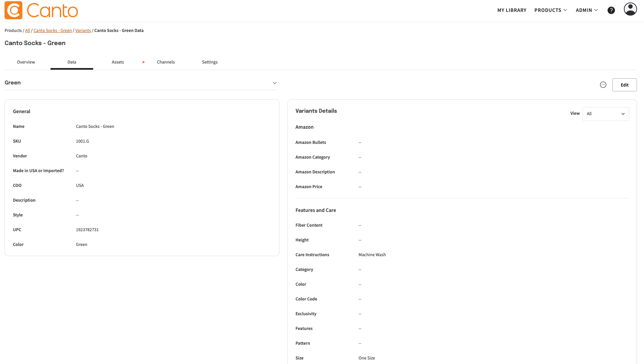Open the user profile avatar
Viewport: 644px width, 364px height.
click(x=630, y=9)
